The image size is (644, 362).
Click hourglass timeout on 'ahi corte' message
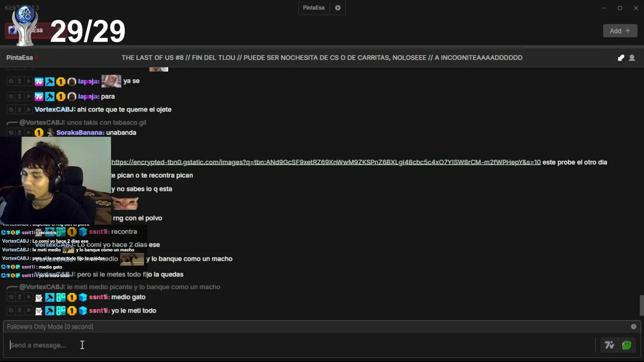point(20,110)
